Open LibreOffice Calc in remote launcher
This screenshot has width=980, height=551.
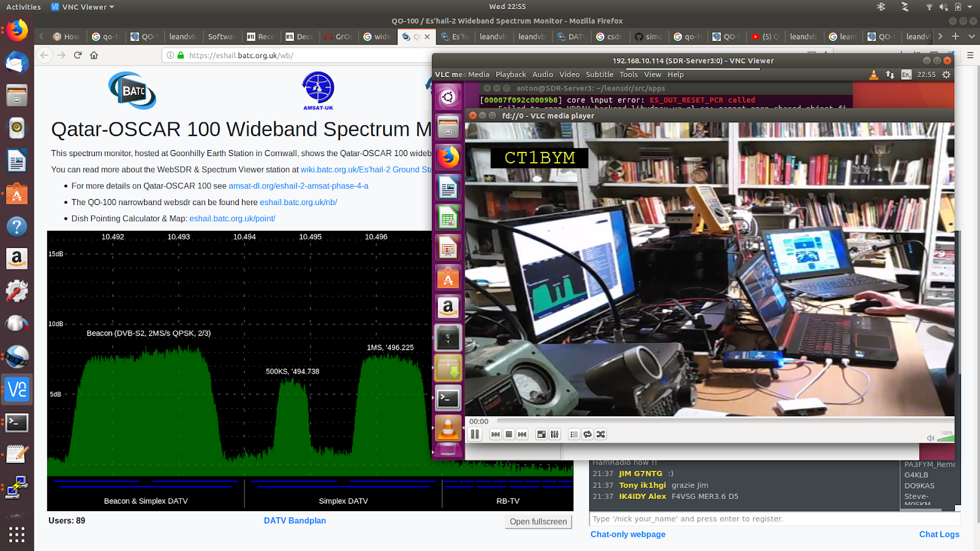(x=448, y=217)
